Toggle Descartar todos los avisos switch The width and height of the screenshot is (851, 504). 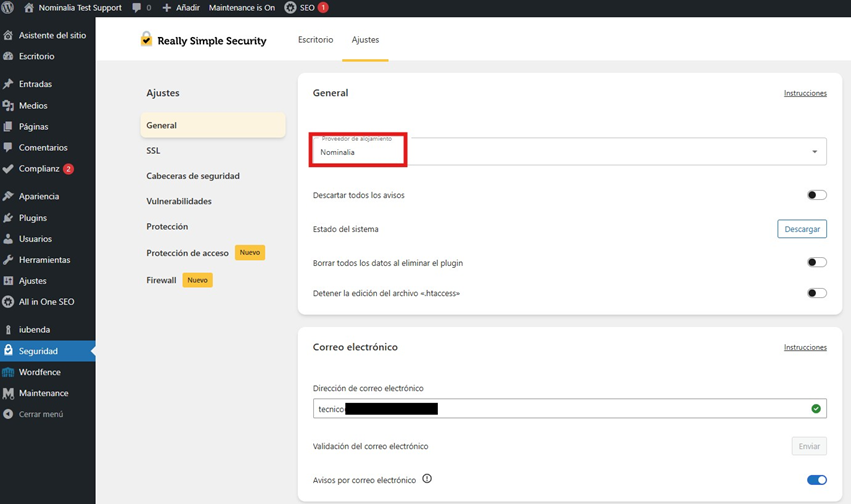click(x=817, y=195)
